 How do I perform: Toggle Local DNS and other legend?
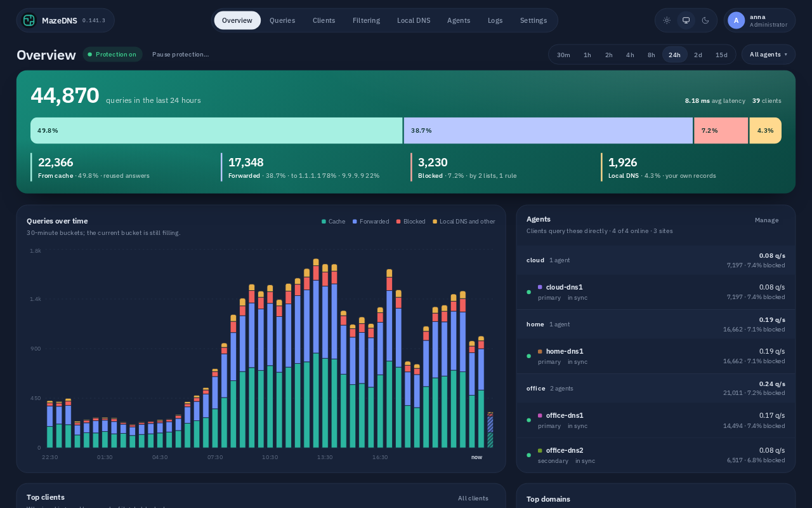[x=464, y=222]
